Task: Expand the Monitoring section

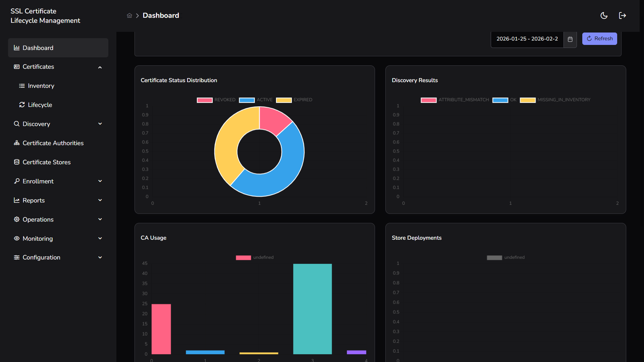Action: pos(100,238)
